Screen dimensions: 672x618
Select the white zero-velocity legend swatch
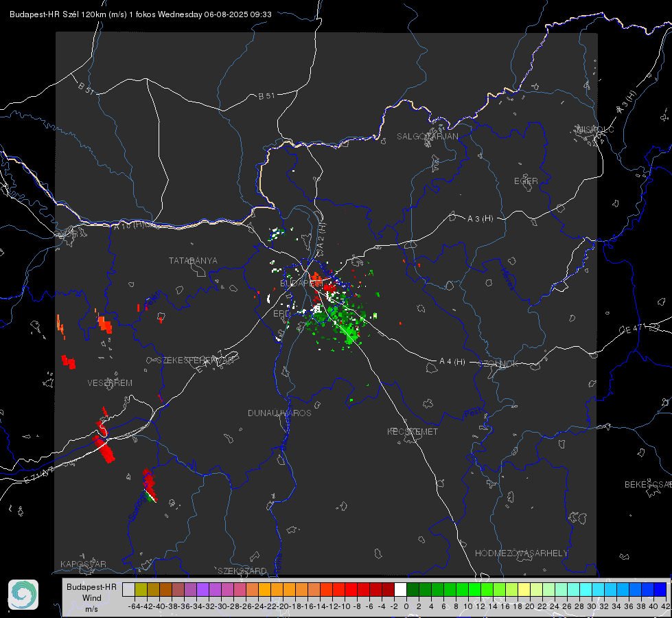[x=400, y=589]
